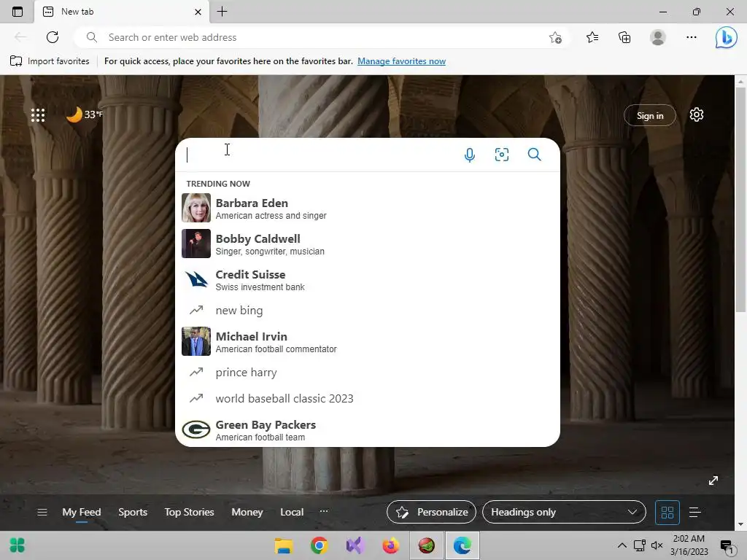Click the muted volume tray icon
Image resolution: width=747 pixels, height=560 pixels.
tap(657, 545)
